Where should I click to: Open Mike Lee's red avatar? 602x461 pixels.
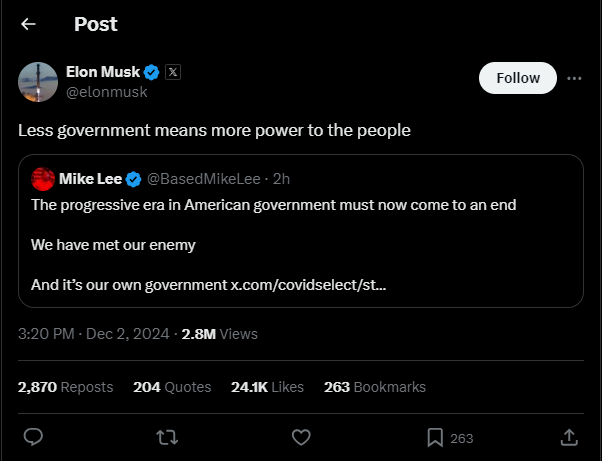tap(43, 179)
